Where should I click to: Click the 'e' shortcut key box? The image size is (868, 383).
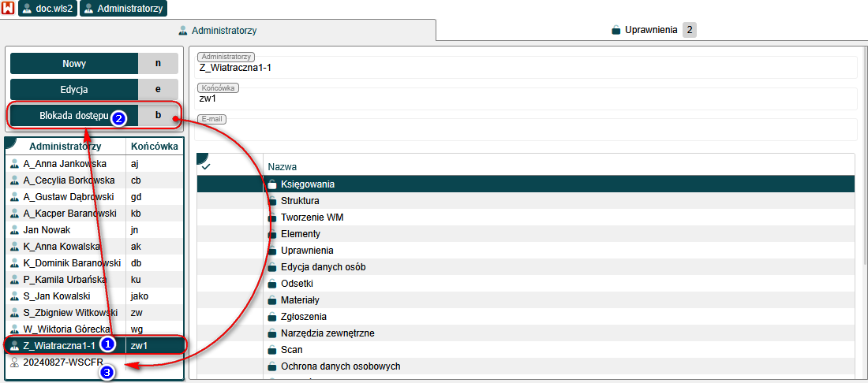(x=158, y=90)
